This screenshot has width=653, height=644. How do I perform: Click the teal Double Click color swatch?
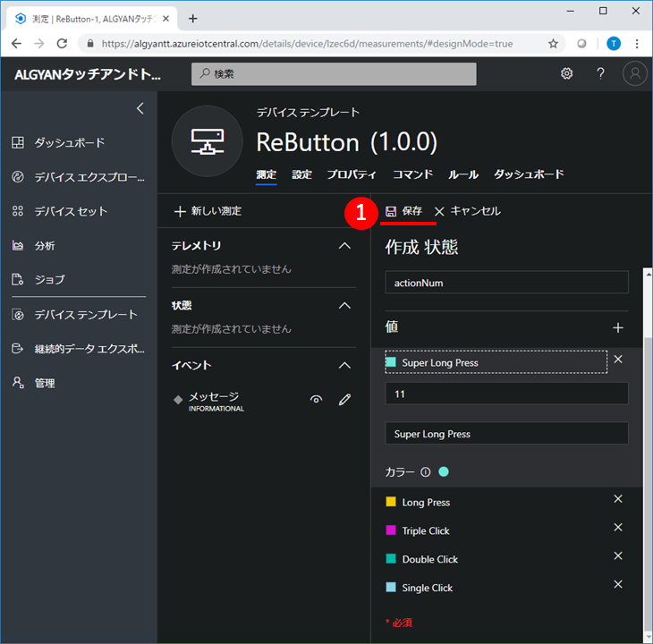391,559
